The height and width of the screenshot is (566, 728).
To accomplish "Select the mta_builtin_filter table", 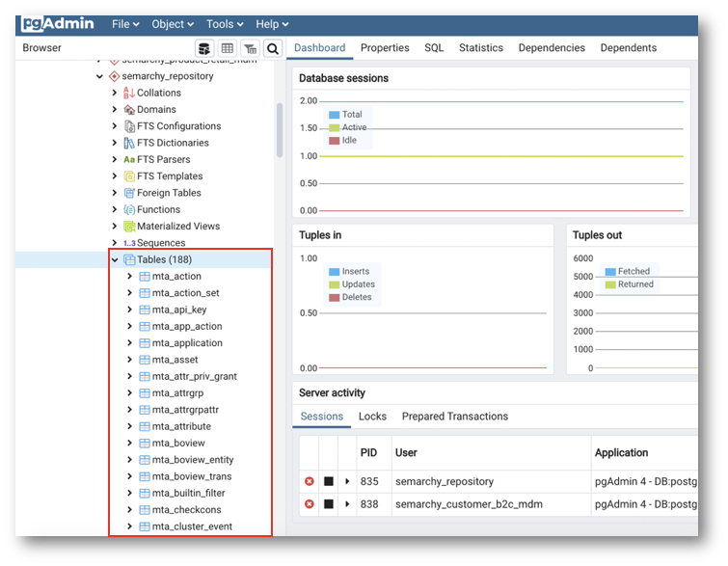I will pyautogui.click(x=188, y=494).
